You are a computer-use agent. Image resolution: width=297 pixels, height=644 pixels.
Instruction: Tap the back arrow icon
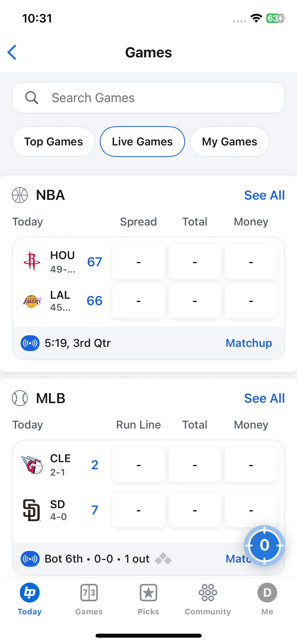coord(12,52)
